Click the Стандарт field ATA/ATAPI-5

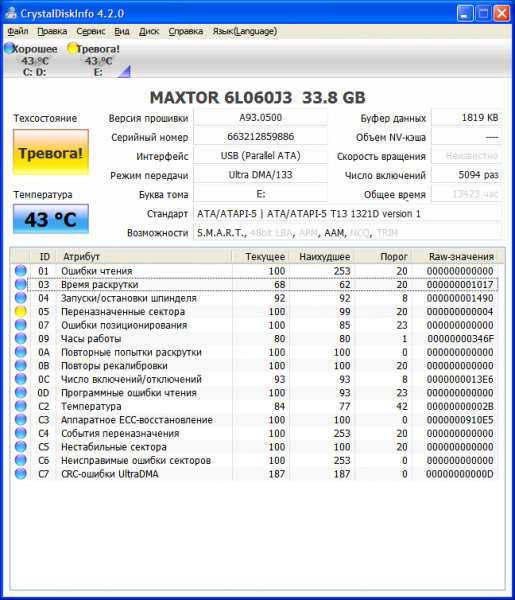pos(347,214)
